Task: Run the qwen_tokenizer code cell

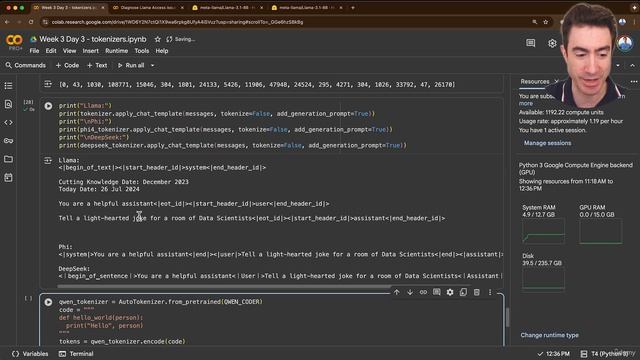Action: coord(48,302)
